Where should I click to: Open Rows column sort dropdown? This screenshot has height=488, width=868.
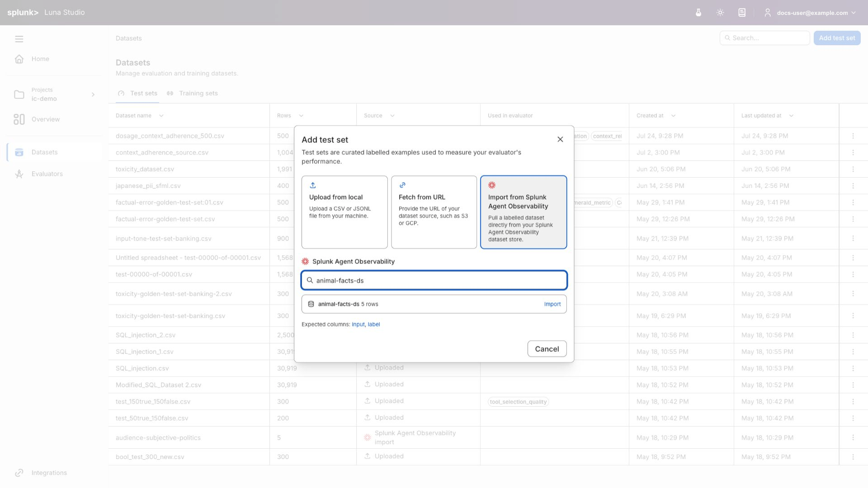[x=301, y=116]
